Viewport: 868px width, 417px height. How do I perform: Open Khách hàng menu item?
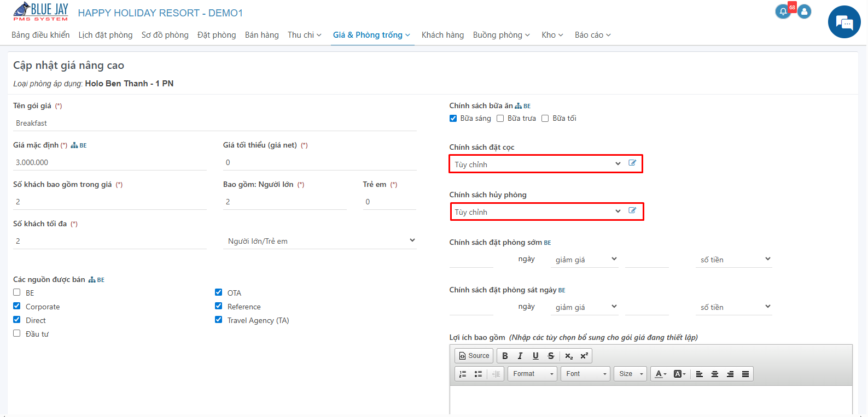[442, 35]
